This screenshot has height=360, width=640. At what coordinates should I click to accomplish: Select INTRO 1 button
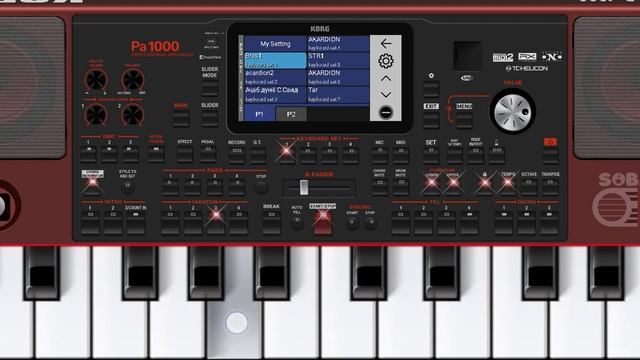90,222
